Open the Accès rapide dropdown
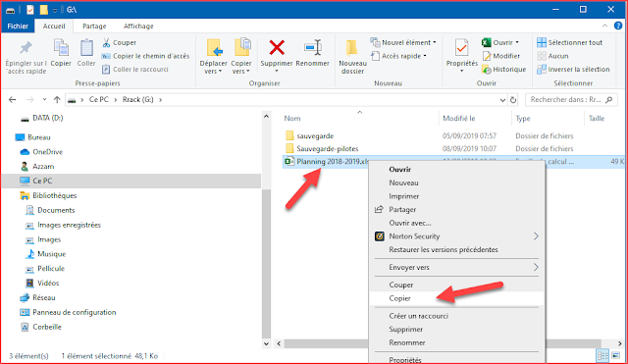Viewport: 628px width, 364px height. tap(399, 56)
